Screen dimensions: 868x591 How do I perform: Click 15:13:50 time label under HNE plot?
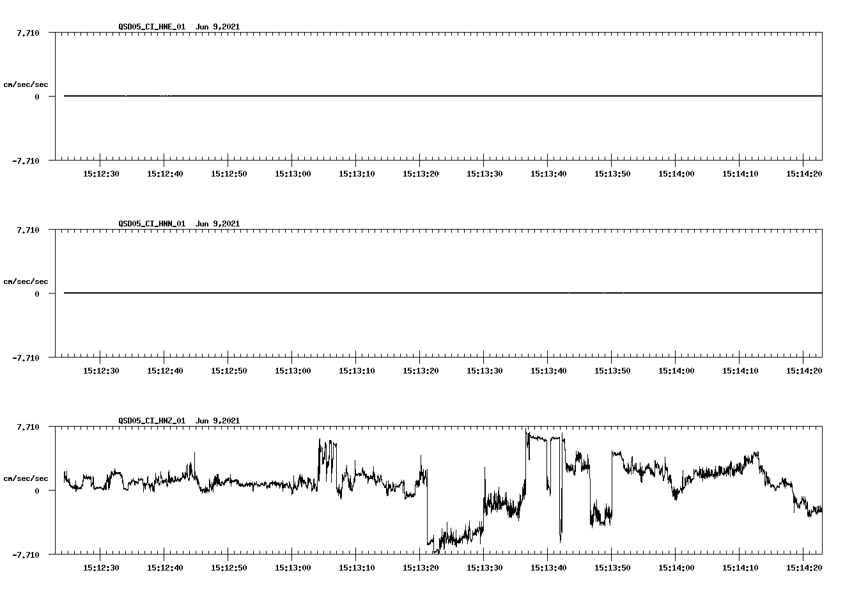click(612, 174)
